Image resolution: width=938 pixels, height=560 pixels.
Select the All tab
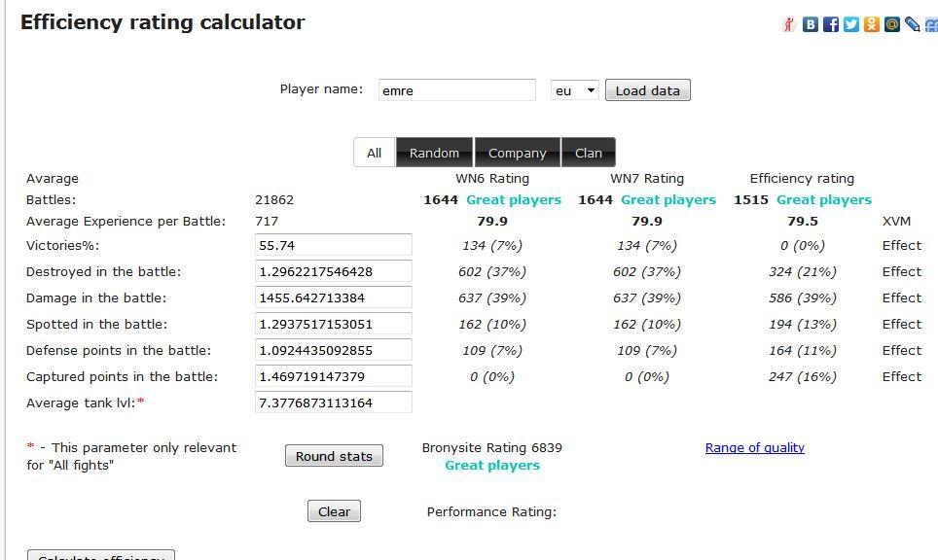(375, 153)
